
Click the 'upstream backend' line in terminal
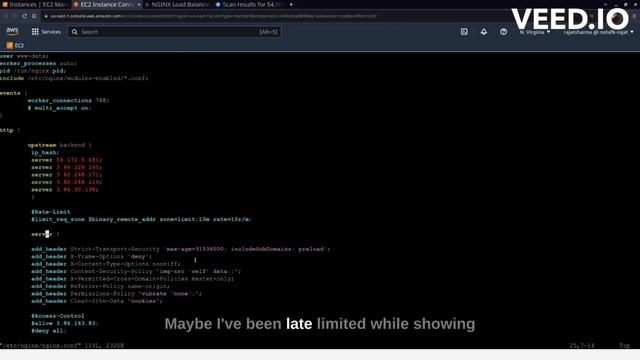pos(60,145)
